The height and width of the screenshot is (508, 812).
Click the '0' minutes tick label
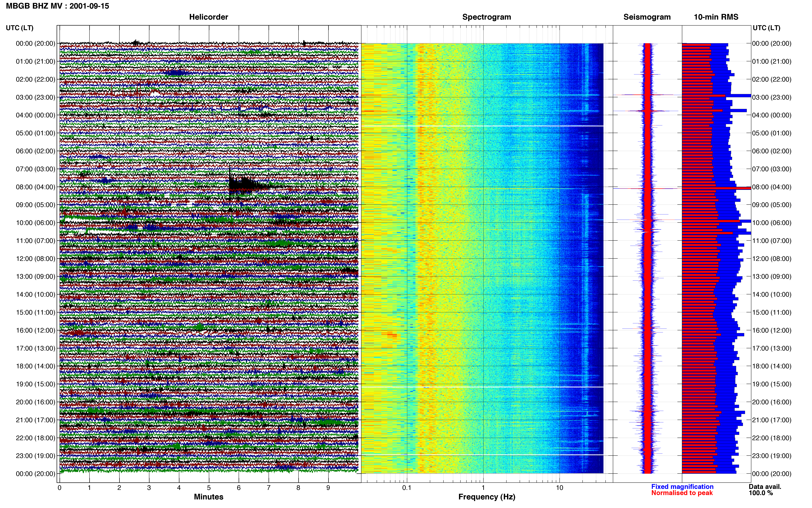59,487
